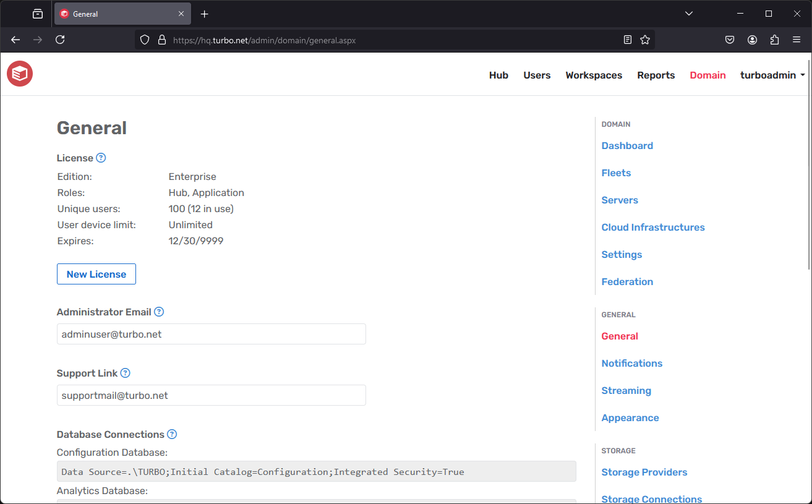Bookmark this page with the star icon
This screenshot has height=504, width=812.
coord(645,40)
